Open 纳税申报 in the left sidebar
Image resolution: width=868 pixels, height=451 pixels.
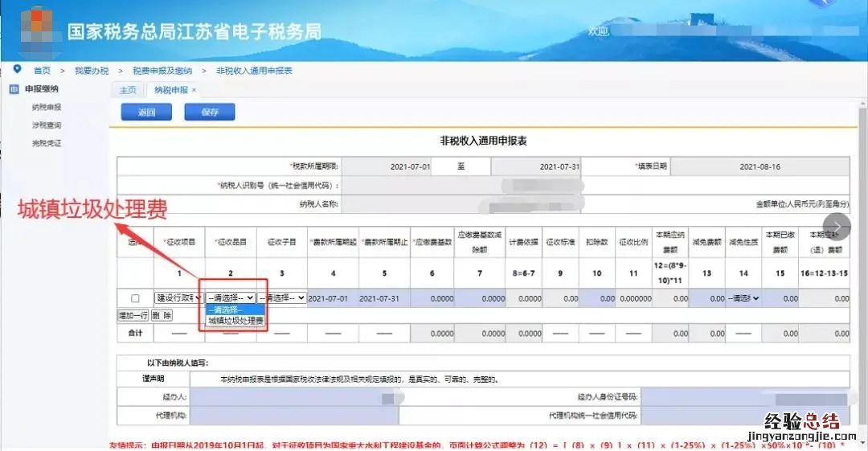tap(47, 107)
